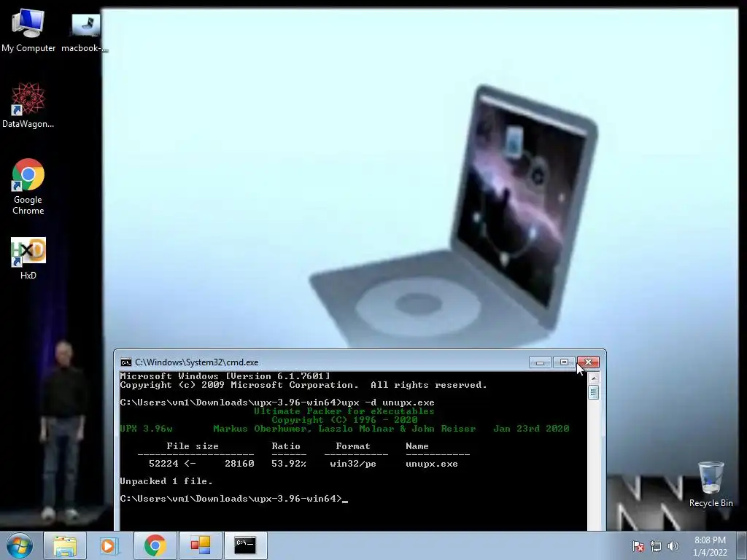Open the My Computer desktop icon
The image size is (747, 560).
pyautogui.click(x=28, y=31)
